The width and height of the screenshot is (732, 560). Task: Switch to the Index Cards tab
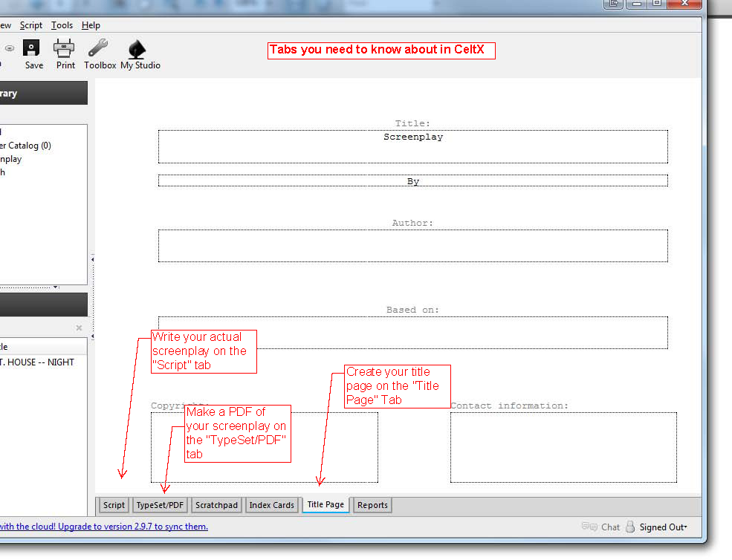[x=272, y=505]
